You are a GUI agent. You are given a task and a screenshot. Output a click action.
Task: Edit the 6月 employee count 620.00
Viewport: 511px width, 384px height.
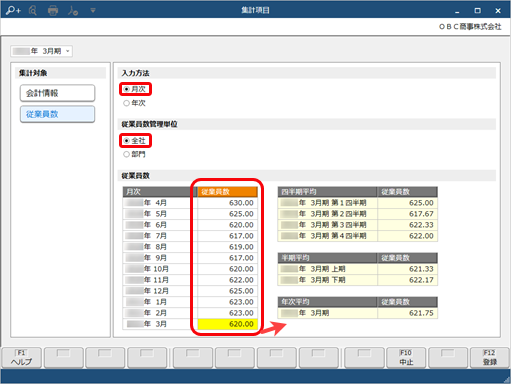click(x=228, y=225)
